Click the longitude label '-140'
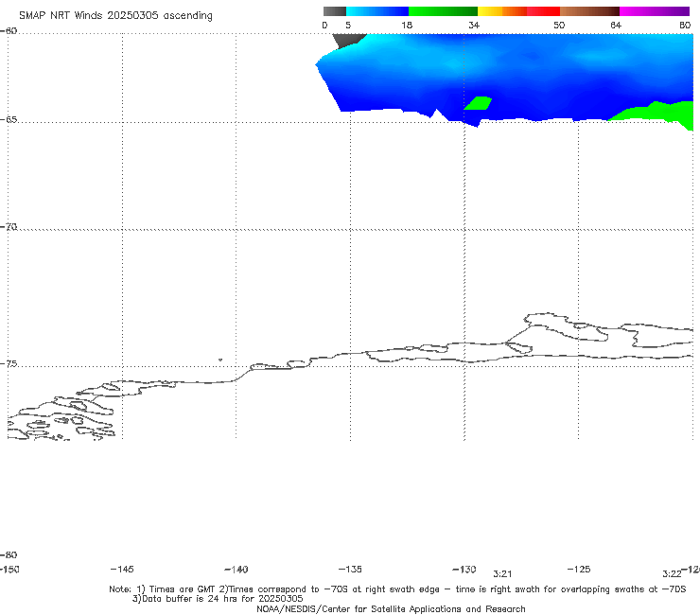 (236, 570)
